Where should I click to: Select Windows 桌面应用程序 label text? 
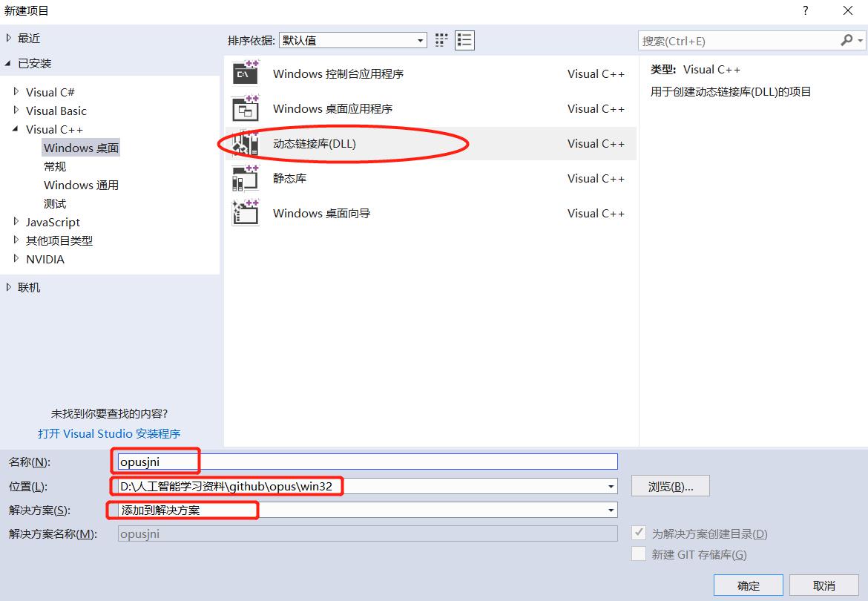(x=332, y=108)
